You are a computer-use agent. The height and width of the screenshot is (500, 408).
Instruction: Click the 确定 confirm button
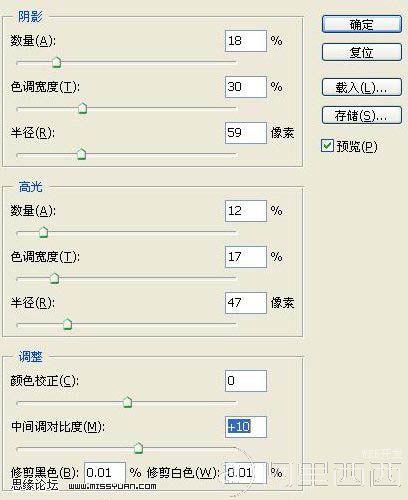pos(362,24)
